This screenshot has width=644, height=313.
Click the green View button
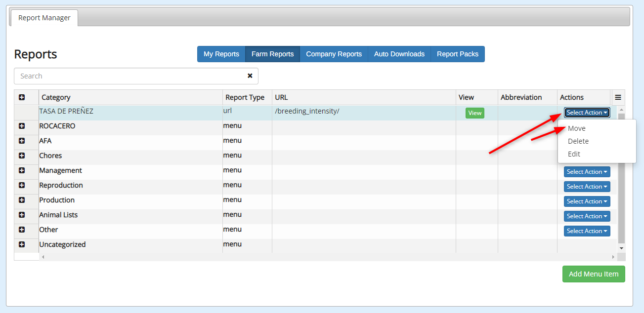click(474, 113)
